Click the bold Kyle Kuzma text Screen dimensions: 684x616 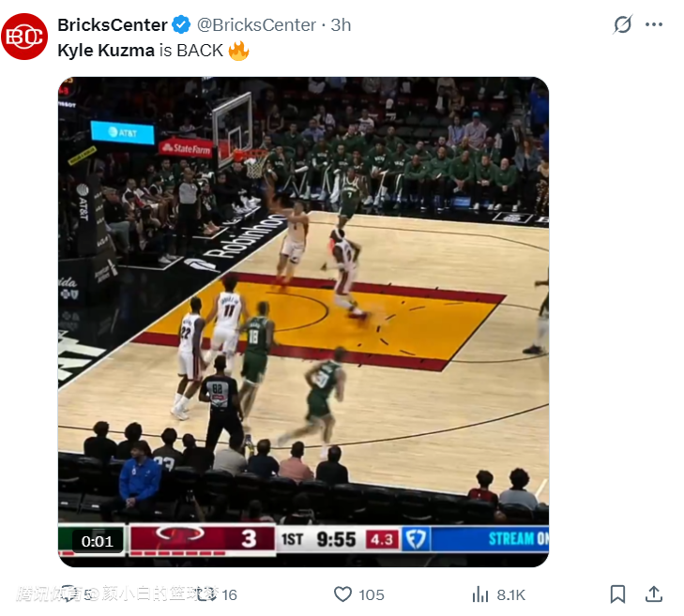pos(105,51)
